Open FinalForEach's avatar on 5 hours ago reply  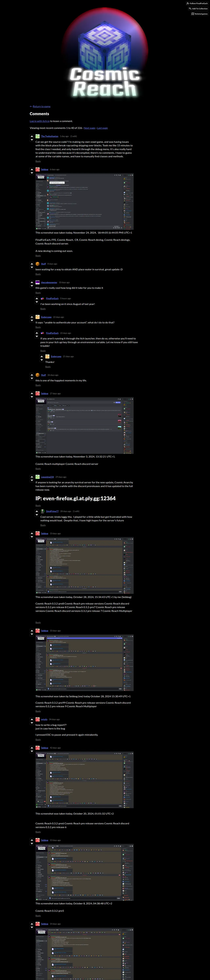click(x=42, y=299)
